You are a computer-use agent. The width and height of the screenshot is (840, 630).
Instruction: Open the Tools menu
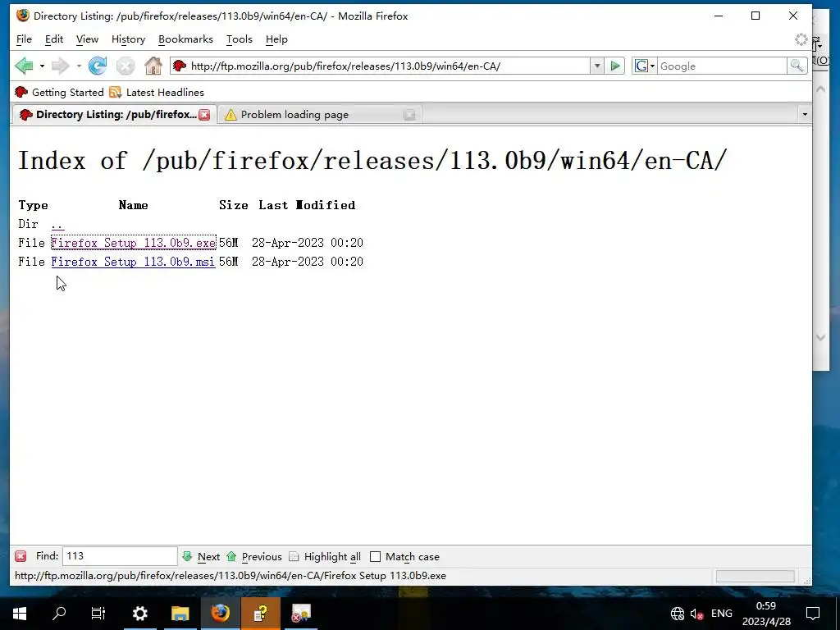pyautogui.click(x=239, y=39)
